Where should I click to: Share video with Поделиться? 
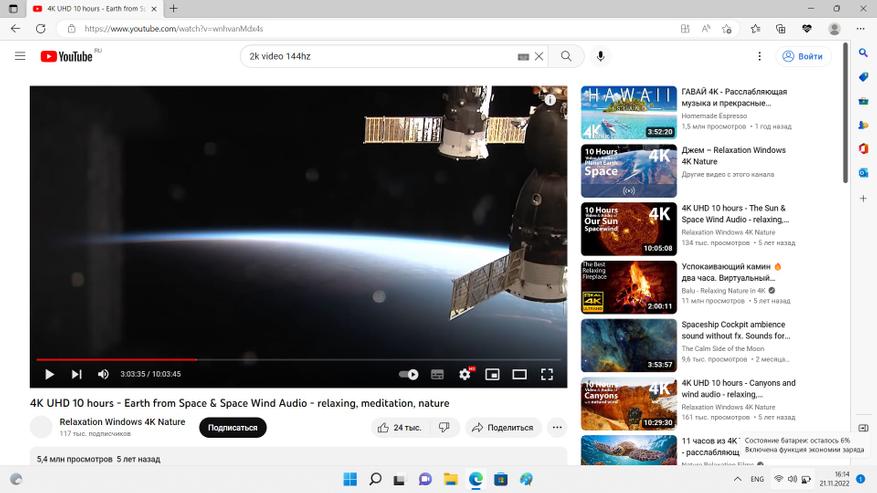[503, 428]
